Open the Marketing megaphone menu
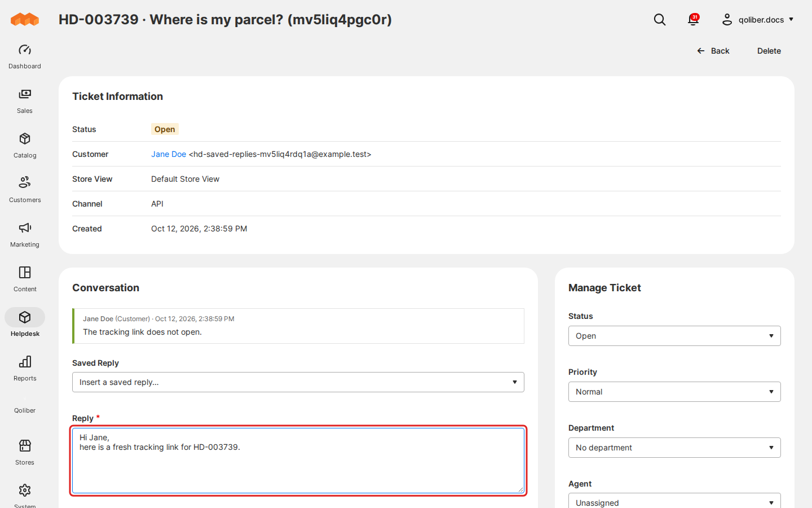The height and width of the screenshot is (508, 812). tap(25, 235)
